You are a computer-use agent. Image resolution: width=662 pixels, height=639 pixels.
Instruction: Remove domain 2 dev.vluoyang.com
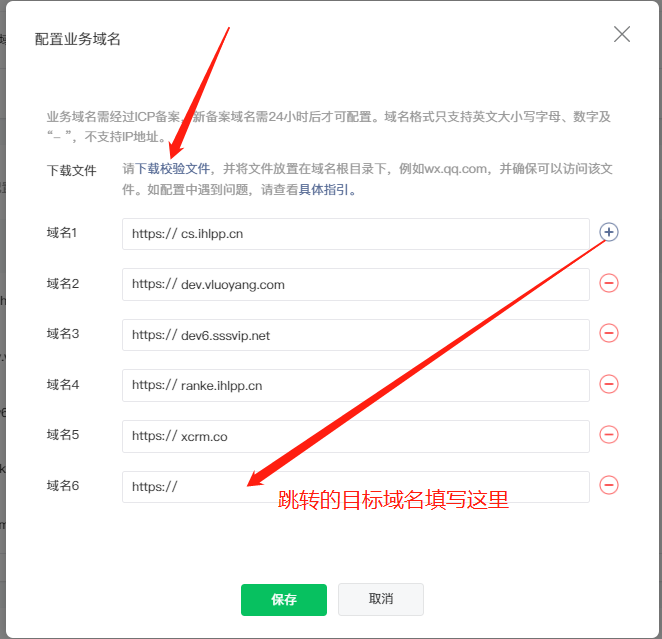(609, 283)
